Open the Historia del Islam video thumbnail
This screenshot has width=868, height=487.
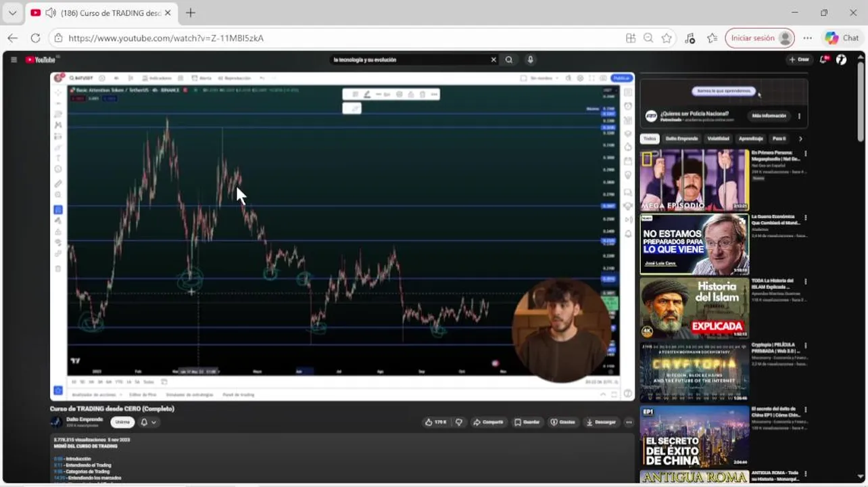(x=694, y=308)
